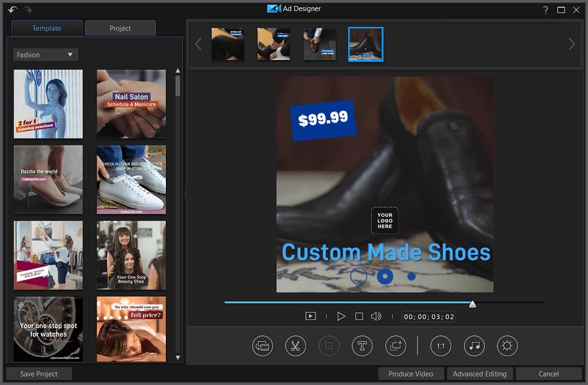Open the color adjustment settings icon
Screen dimensions: 588x385
tap(506, 346)
